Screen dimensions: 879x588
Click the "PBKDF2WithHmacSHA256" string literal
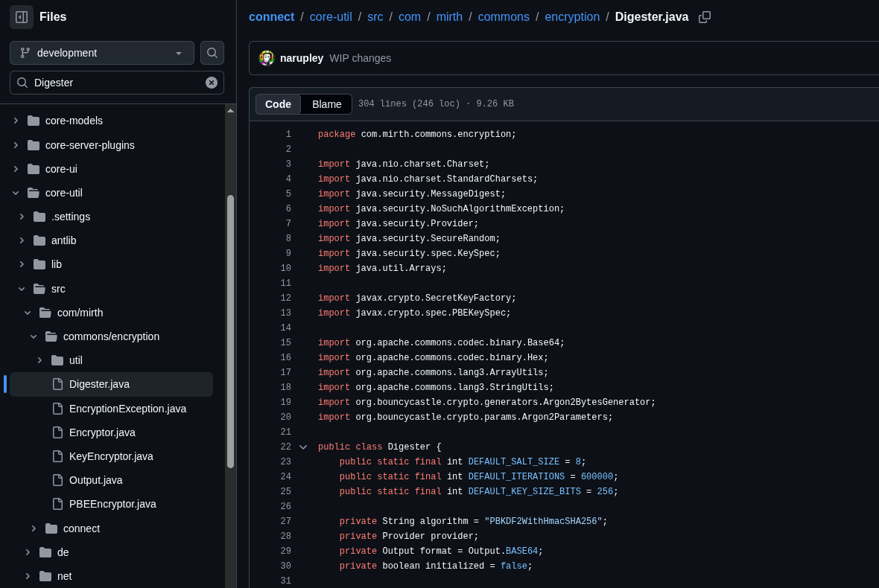click(x=542, y=521)
